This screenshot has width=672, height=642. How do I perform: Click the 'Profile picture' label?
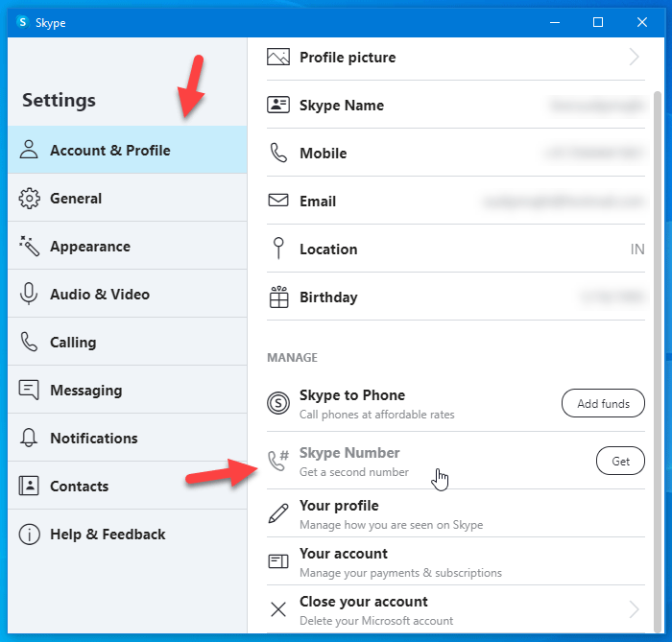pos(348,57)
